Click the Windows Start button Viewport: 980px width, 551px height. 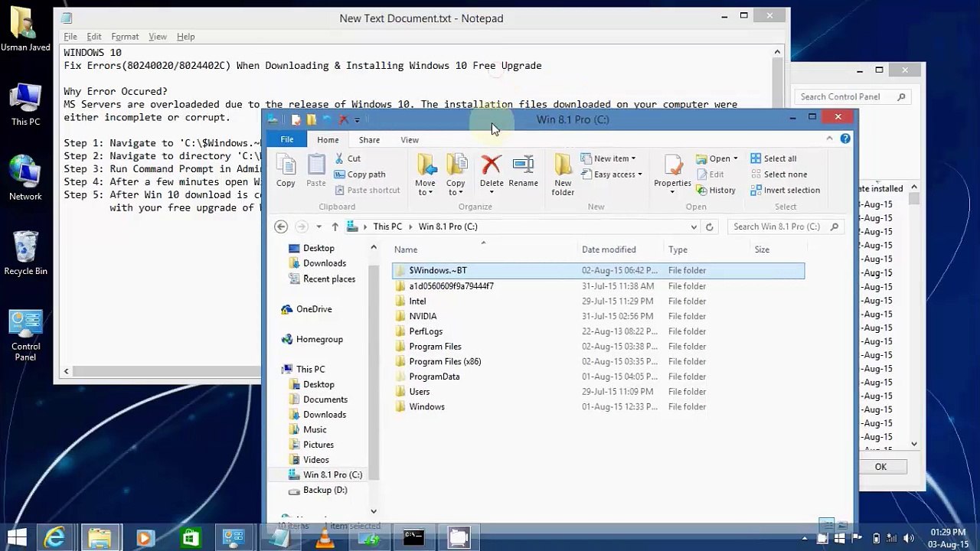(17, 538)
